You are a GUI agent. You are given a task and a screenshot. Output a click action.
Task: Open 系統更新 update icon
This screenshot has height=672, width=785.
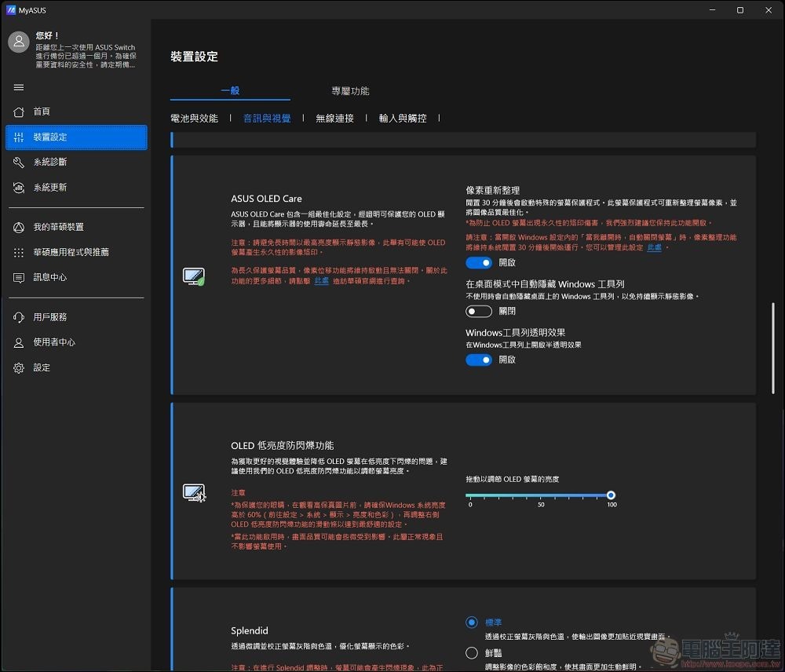click(x=19, y=188)
